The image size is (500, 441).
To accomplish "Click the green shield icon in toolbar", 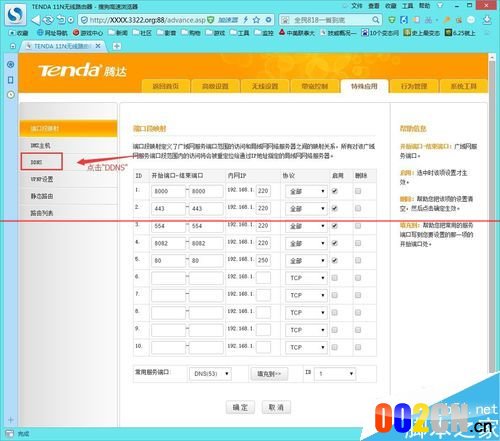I will tap(392, 20).
